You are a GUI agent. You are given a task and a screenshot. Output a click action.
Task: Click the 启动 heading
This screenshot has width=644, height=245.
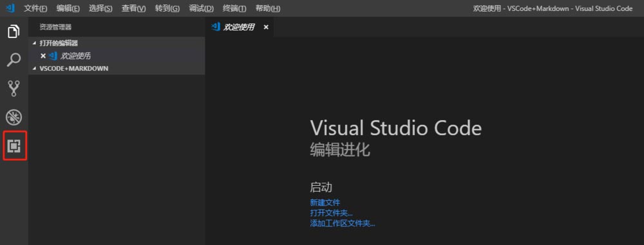[x=321, y=187]
